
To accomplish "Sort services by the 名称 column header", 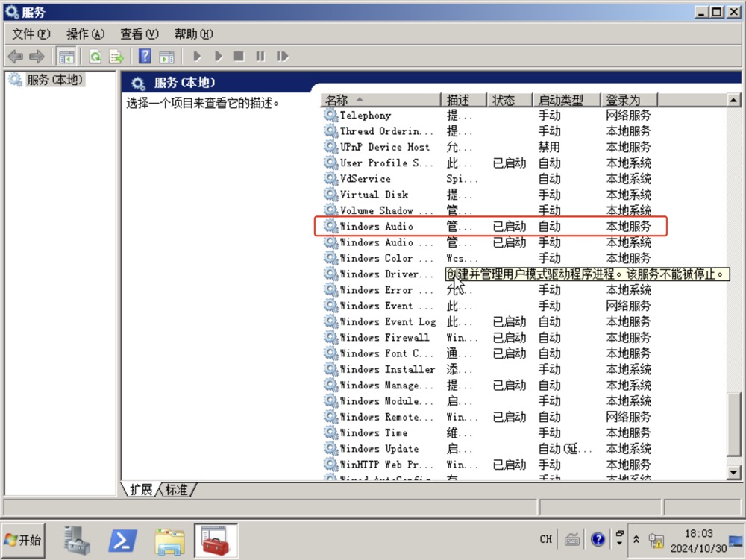I will pyautogui.click(x=381, y=100).
